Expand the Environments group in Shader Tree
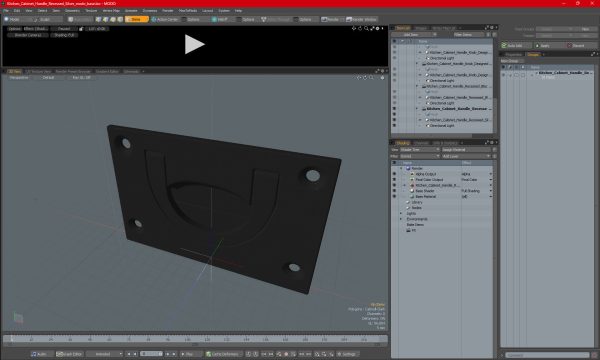This screenshot has height=360, width=600. click(x=401, y=219)
